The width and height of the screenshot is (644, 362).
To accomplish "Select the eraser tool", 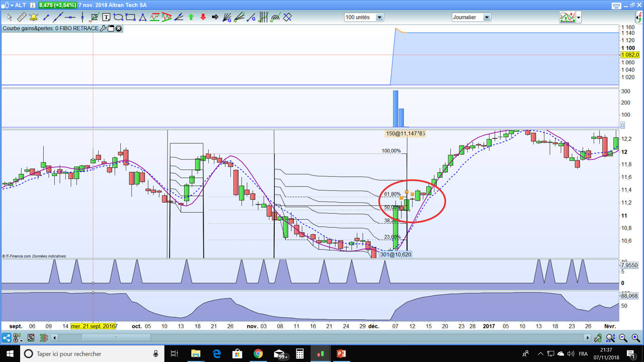I will 287,17.
